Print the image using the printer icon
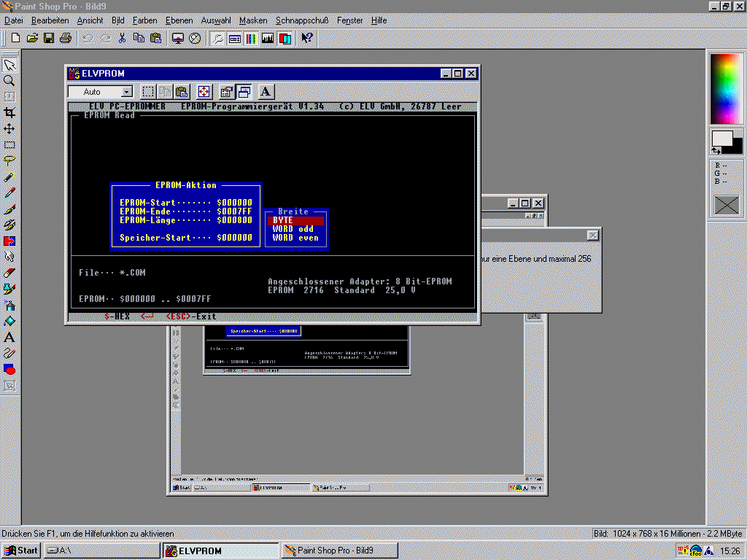The width and height of the screenshot is (747, 560). pos(65,38)
